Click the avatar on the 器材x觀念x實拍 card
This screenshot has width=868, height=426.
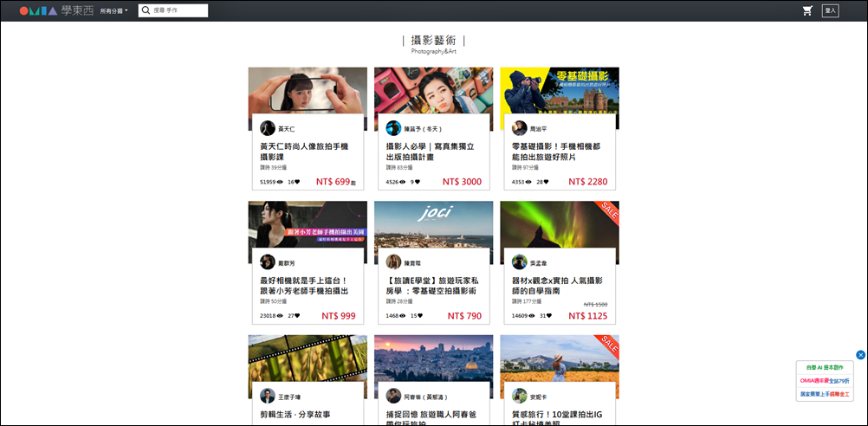point(519,262)
